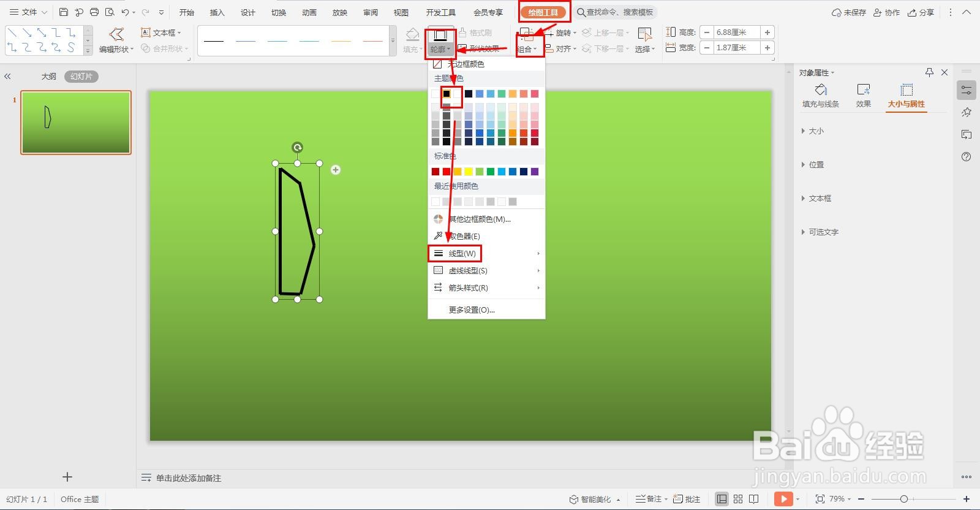Open the Arrow Style (R) submenu

pos(486,287)
